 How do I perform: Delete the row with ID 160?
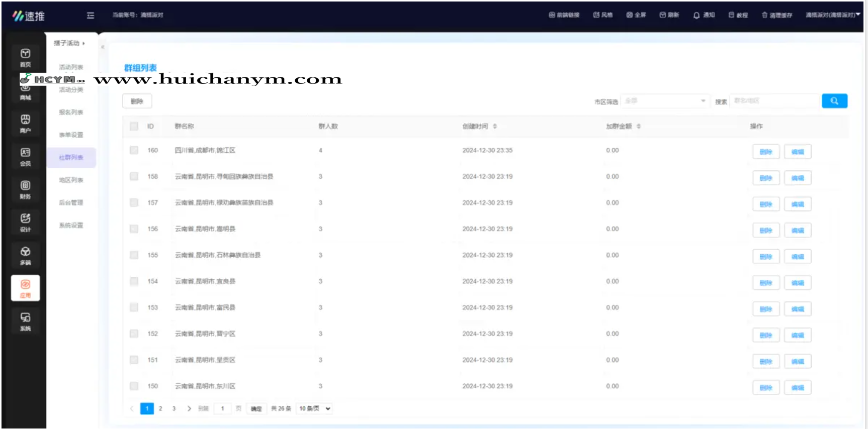click(766, 152)
